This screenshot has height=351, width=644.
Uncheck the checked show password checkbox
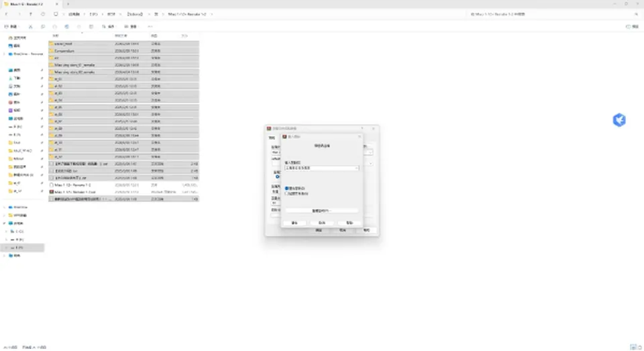(x=286, y=188)
